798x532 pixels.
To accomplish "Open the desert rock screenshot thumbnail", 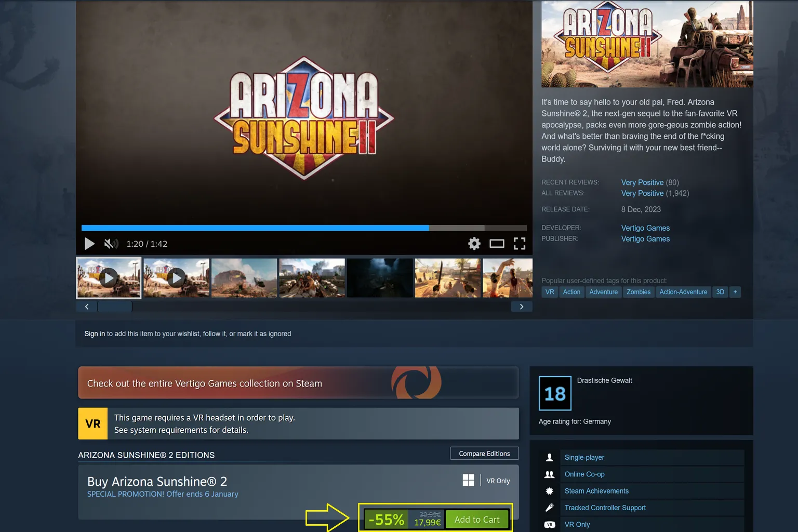I will (x=244, y=278).
